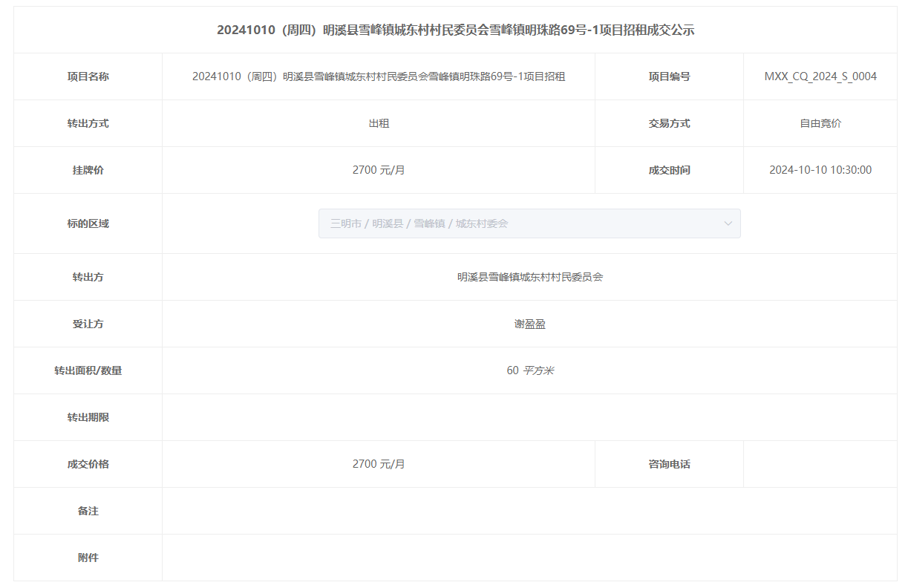Click the 备注 row label

coord(88,511)
